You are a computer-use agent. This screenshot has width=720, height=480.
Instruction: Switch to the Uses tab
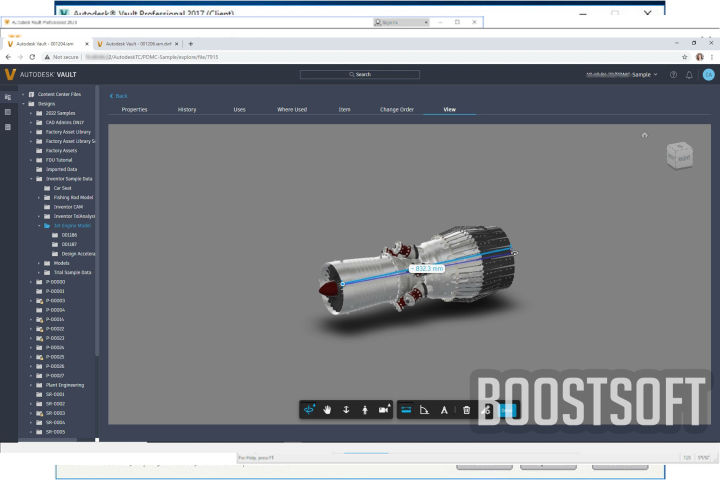click(239, 109)
